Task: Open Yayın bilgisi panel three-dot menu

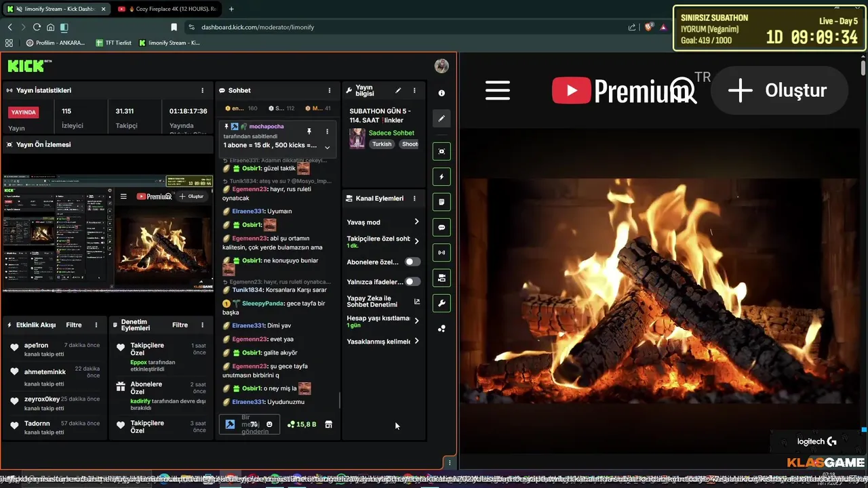Action: point(414,90)
